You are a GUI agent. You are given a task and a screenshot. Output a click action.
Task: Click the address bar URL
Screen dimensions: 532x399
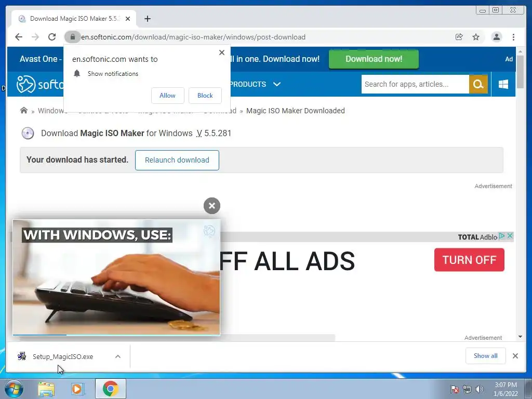193,37
